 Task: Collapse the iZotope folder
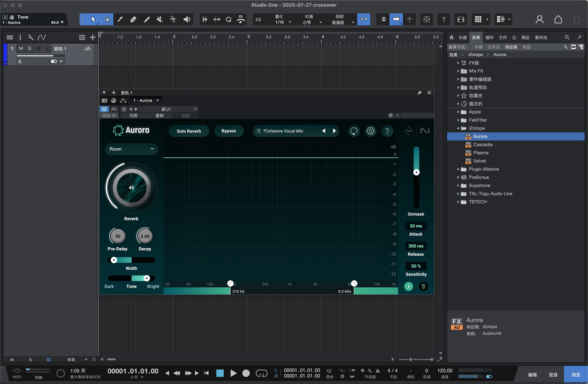[458, 128]
